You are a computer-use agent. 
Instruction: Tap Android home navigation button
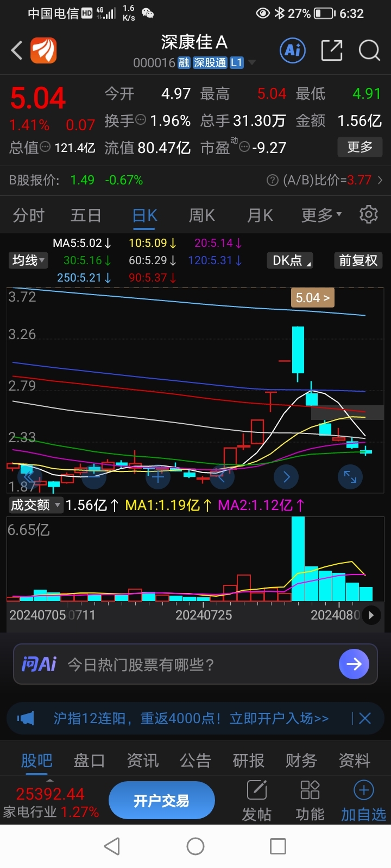[x=195, y=846]
